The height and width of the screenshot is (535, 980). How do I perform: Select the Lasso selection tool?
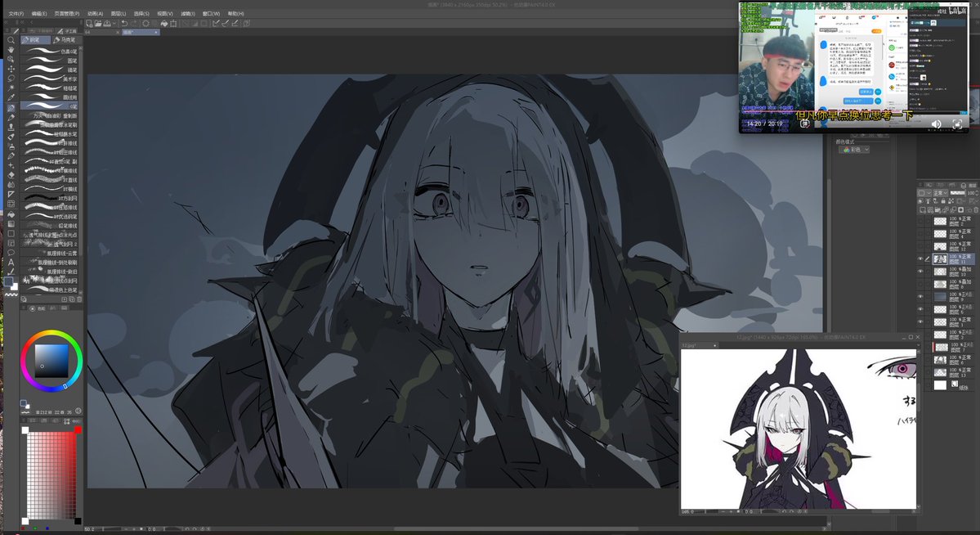tap(11, 79)
